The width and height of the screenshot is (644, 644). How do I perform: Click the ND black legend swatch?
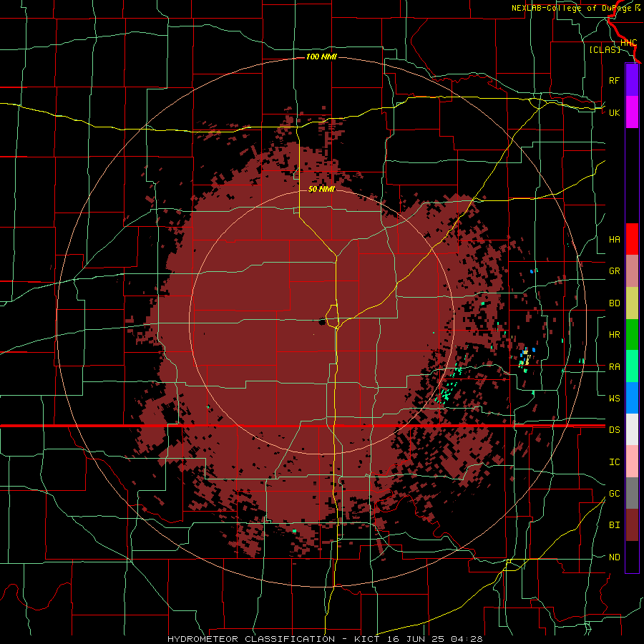point(632,557)
